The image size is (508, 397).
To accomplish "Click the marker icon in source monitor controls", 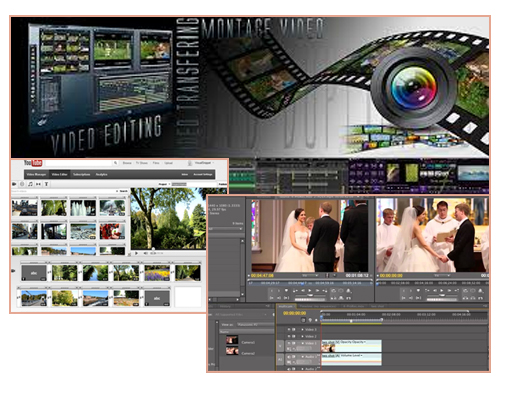I will pyautogui.click(x=286, y=291).
